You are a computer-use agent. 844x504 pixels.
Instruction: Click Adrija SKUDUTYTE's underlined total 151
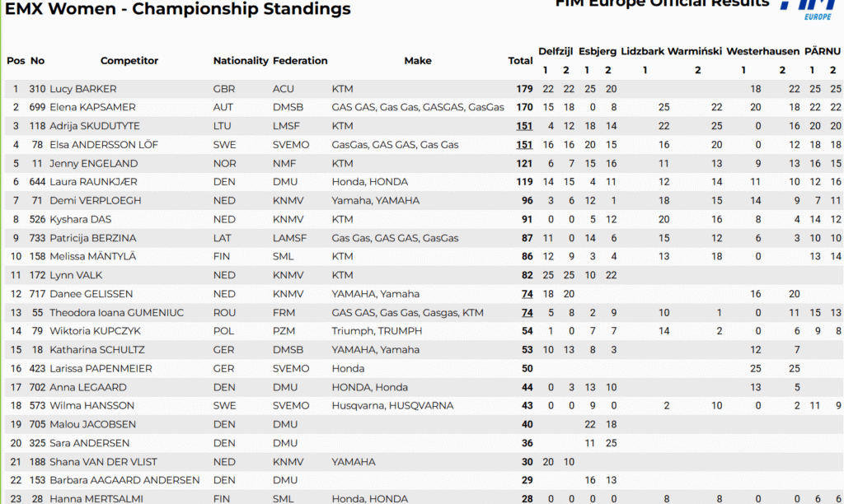pyautogui.click(x=524, y=126)
